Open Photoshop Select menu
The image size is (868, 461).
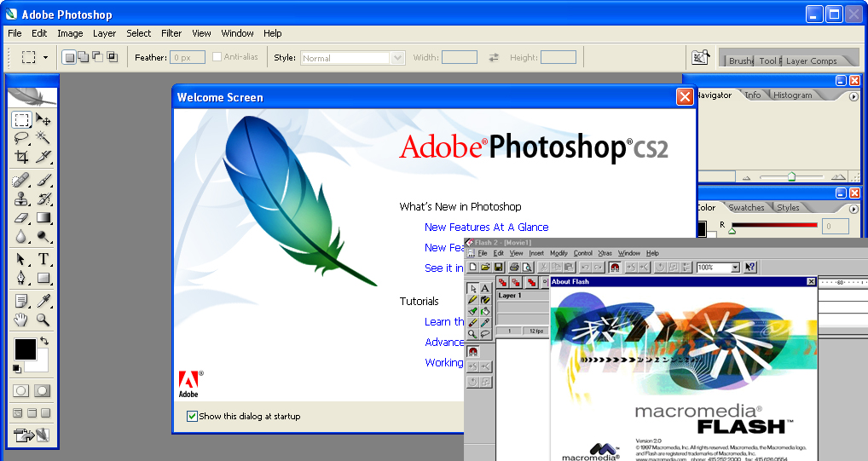[138, 33]
